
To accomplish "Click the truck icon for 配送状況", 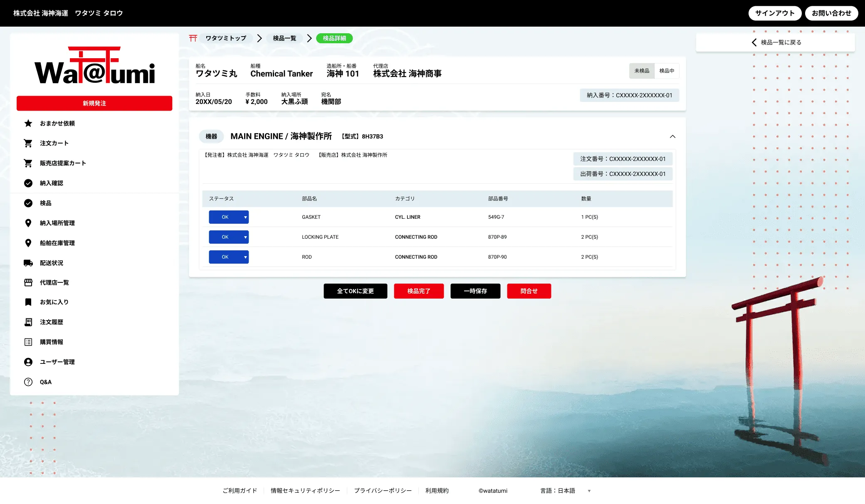I will 28,263.
